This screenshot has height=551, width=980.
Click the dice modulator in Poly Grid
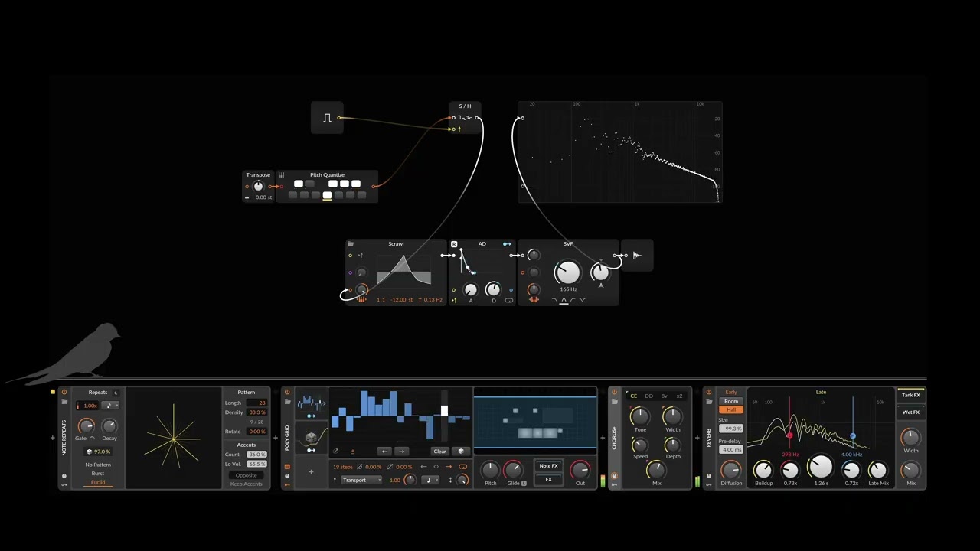[x=311, y=438]
